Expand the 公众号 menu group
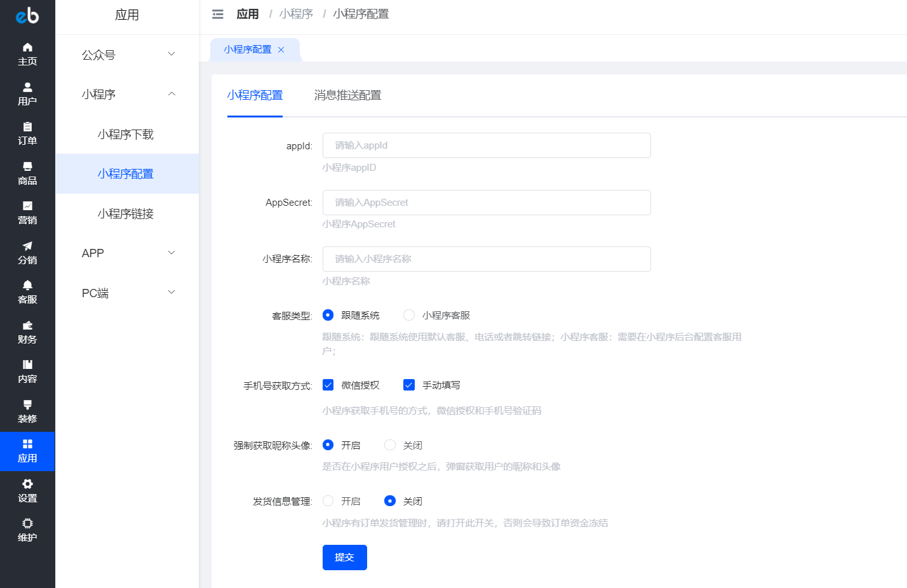907x588 pixels. coord(127,55)
